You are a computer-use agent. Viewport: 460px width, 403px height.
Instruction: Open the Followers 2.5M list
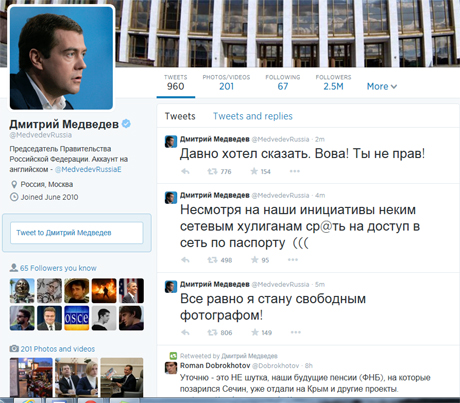coord(333,82)
